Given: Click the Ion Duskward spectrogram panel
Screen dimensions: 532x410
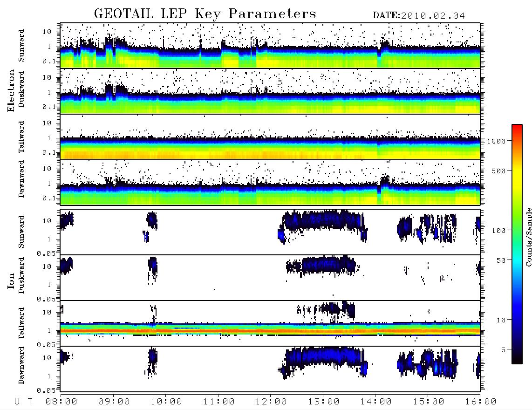Looking at the screenshot, I should (270, 278).
